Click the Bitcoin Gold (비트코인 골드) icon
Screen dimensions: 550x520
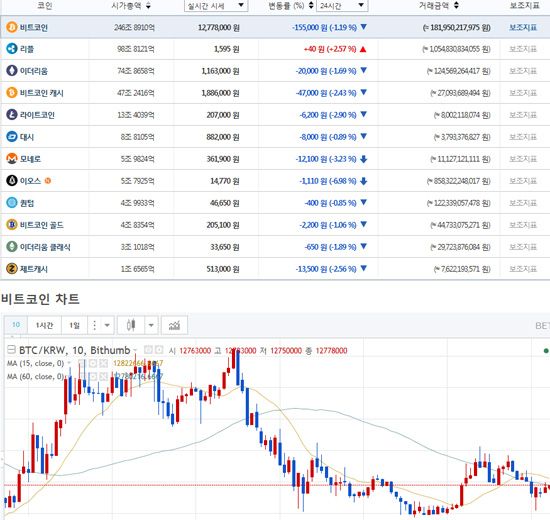12,225
